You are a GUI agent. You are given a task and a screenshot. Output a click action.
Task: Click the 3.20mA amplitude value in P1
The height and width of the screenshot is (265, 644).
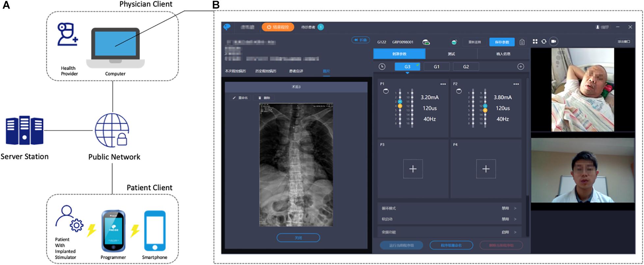430,97
